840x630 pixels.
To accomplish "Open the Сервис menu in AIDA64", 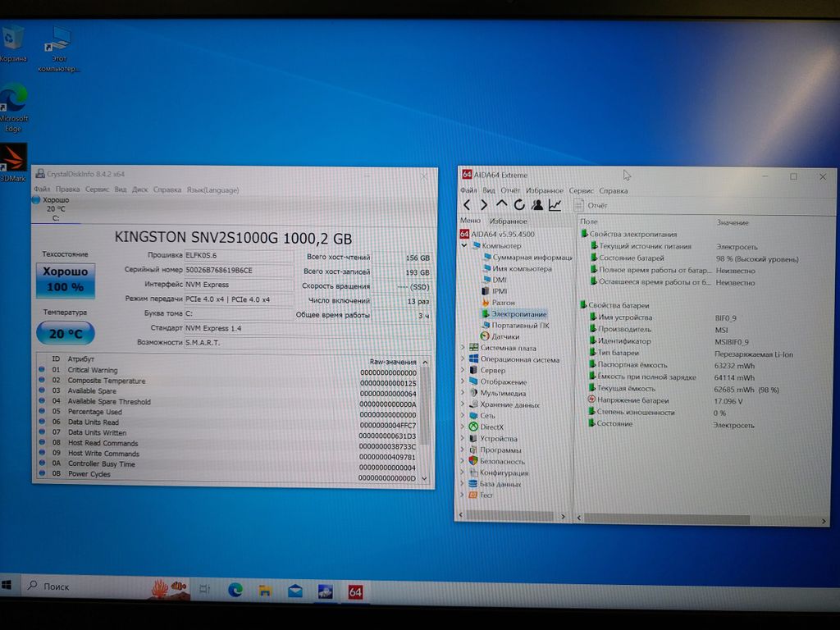I will click(x=581, y=190).
